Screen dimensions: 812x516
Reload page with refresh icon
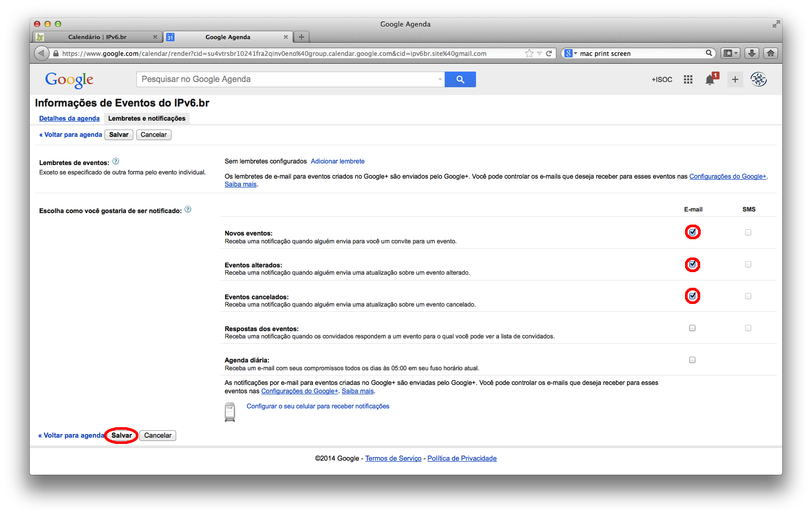pyautogui.click(x=549, y=53)
